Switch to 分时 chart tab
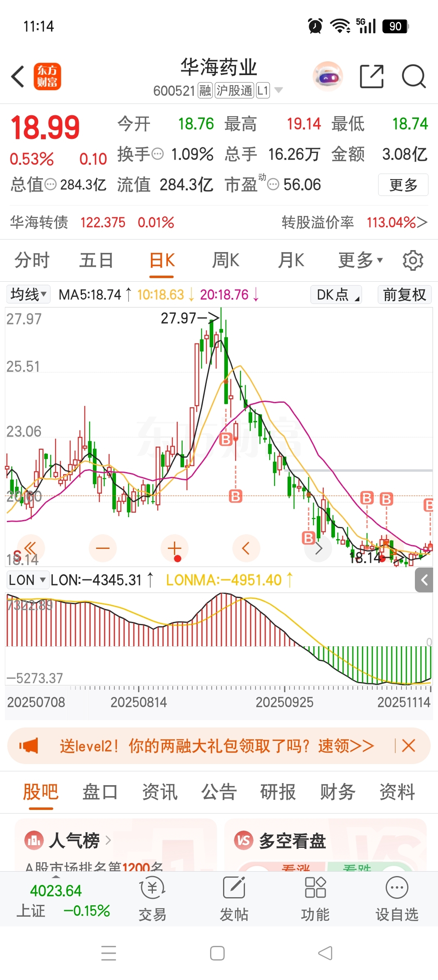The height and width of the screenshot is (980, 438). point(32,261)
